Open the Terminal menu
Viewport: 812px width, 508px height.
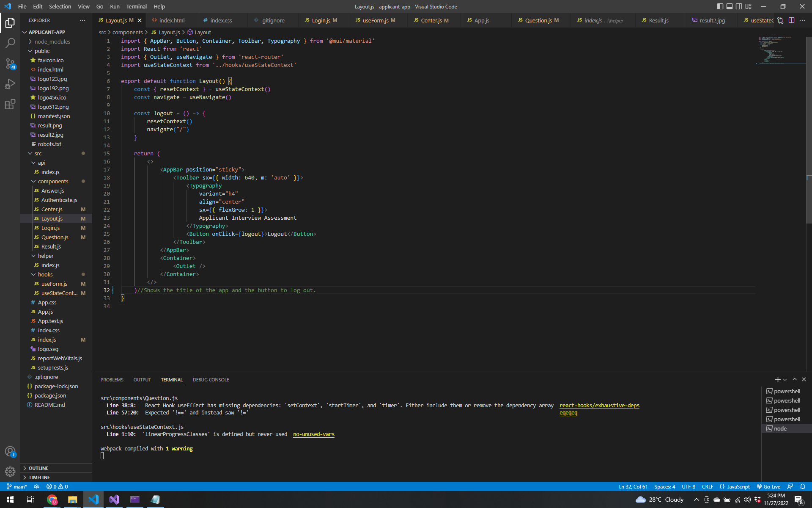coord(136,6)
